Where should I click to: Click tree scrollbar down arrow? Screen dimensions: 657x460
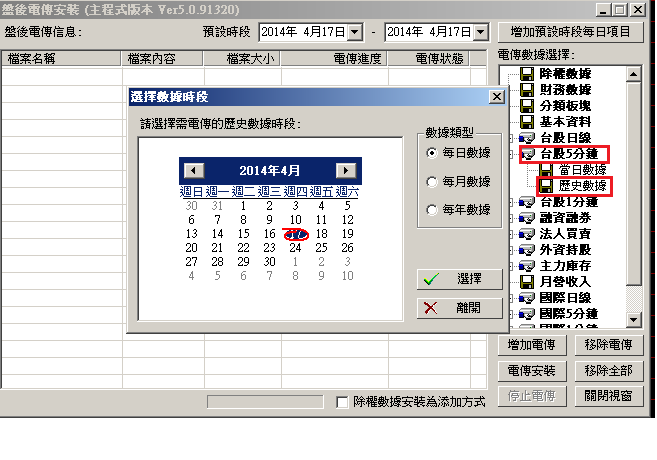click(634, 320)
